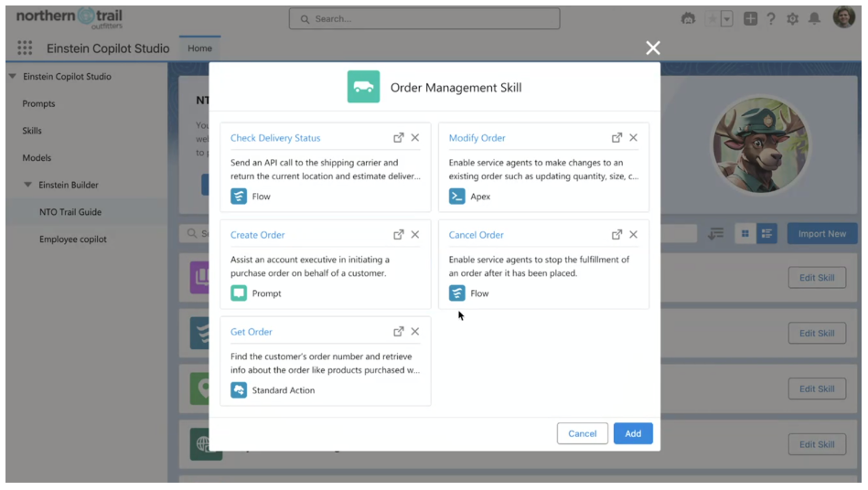868x490 pixels.
Task: Switch to the Home tab
Action: click(199, 48)
